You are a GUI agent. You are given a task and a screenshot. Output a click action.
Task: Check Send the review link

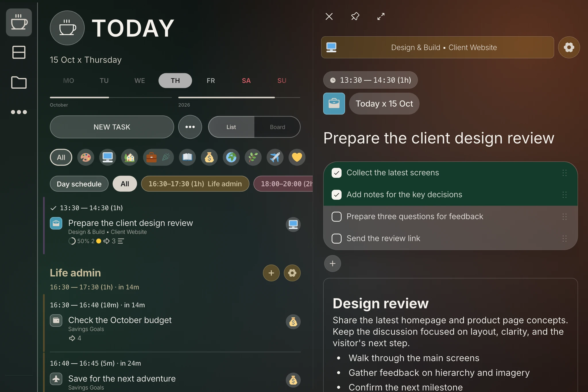pos(336,238)
